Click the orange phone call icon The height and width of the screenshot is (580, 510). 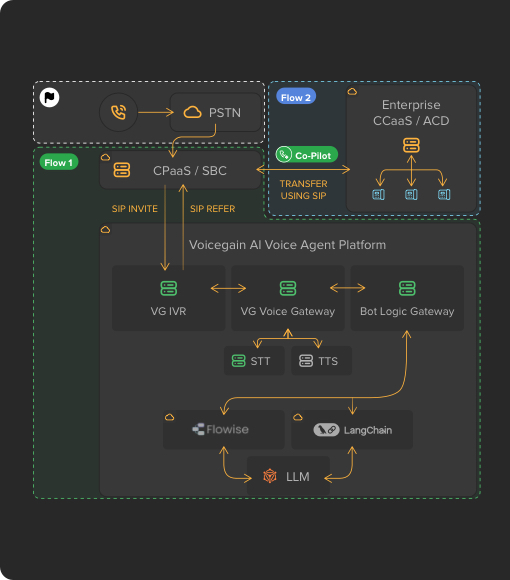118,112
